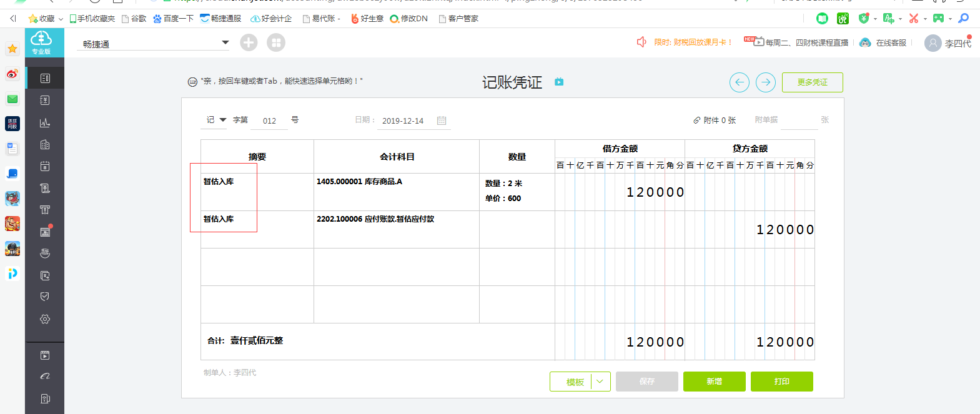Viewport: 980px width, 414px height.
Task: Open sidebar icon with red notification dot
Action: point(45,232)
